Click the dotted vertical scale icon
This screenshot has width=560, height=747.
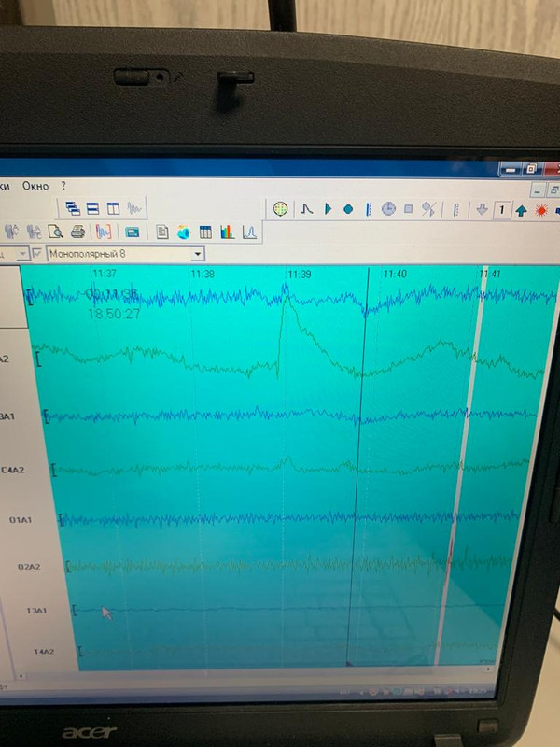click(x=455, y=209)
